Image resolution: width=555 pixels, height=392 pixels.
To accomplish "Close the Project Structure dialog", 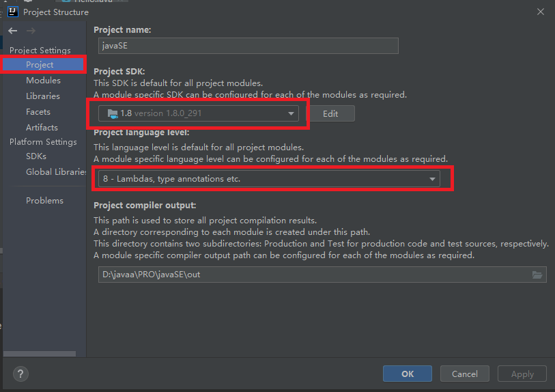I will pos(540,12).
